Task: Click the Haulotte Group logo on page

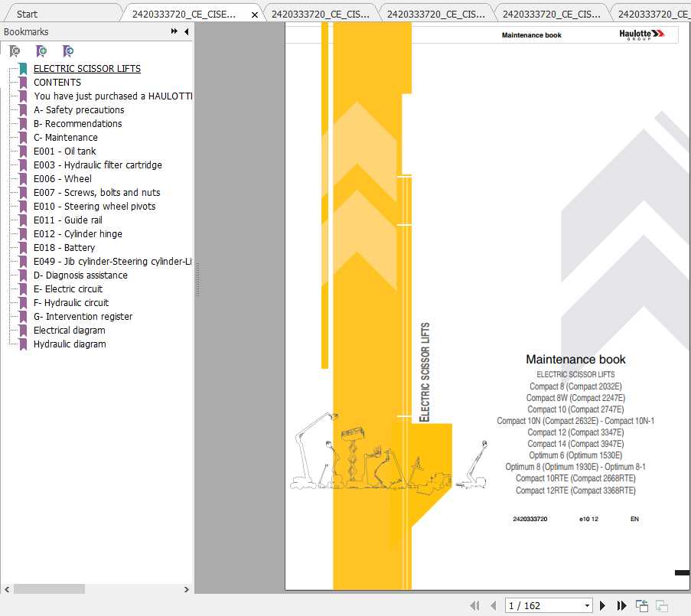Action: click(x=641, y=34)
